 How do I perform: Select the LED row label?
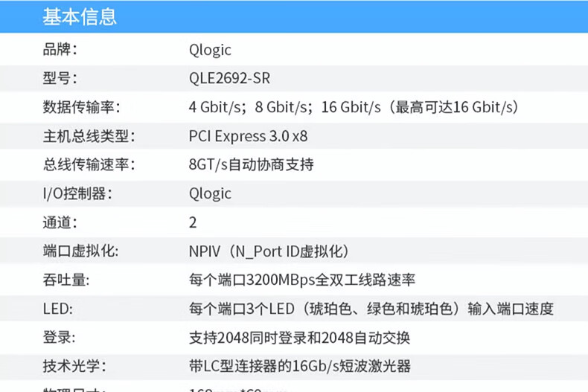tap(57, 309)
